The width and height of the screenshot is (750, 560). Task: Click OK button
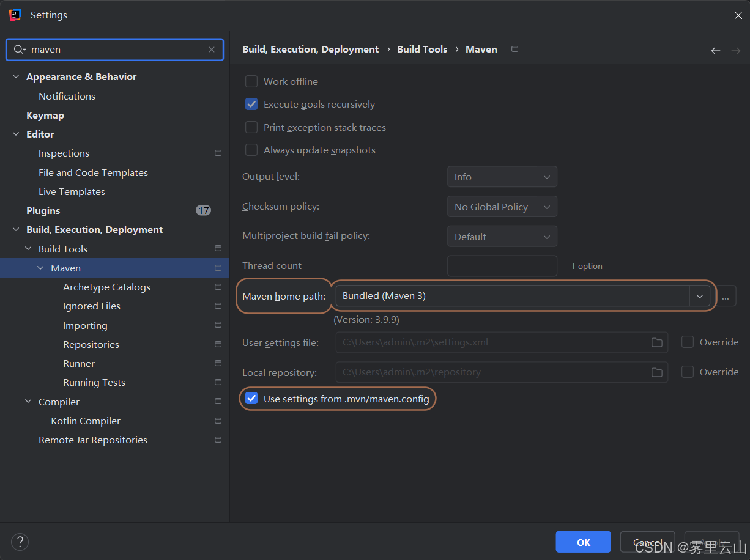click(x=584, y=542)
